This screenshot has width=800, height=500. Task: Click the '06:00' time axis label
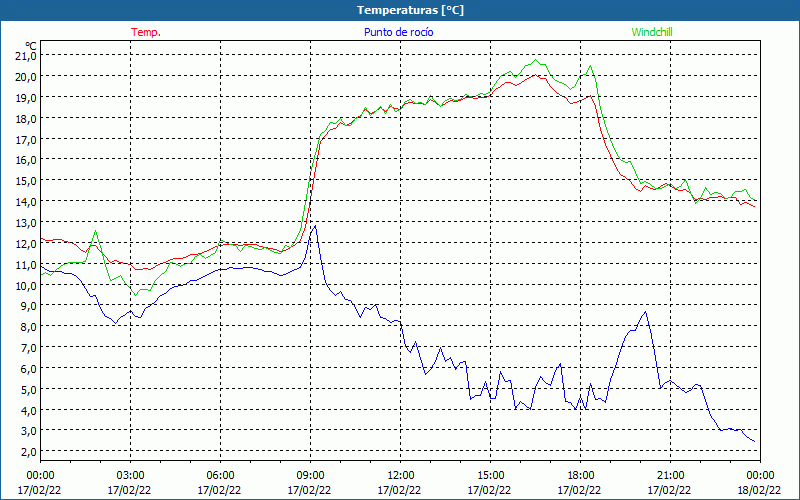[220, 476]
